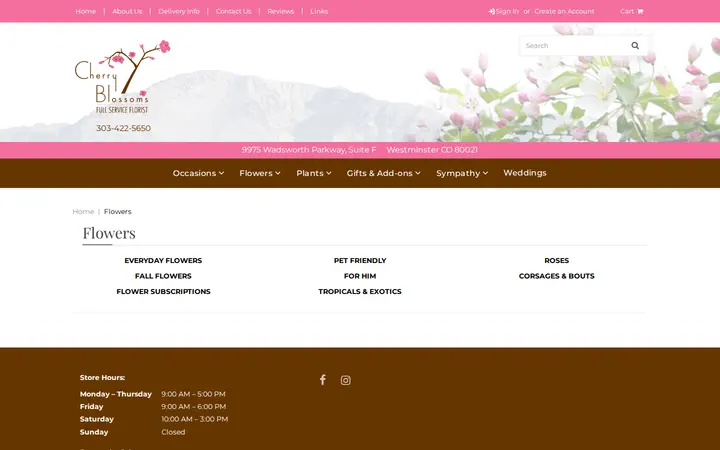Expand the Flowers dropdown in navigation bar
Viewport: 720px width, 450px height.
pos(260,173)
